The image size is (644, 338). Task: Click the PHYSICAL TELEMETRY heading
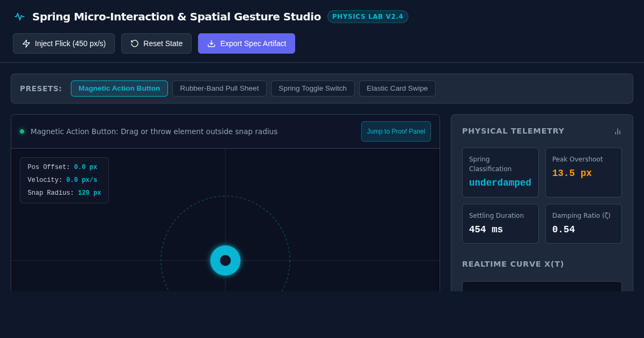point(513,131)
